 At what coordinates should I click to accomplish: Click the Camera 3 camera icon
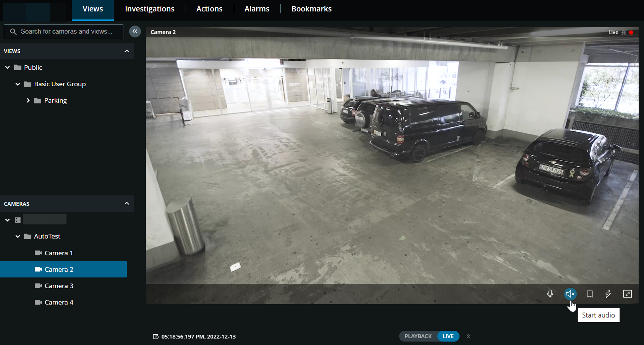[38, 286]
